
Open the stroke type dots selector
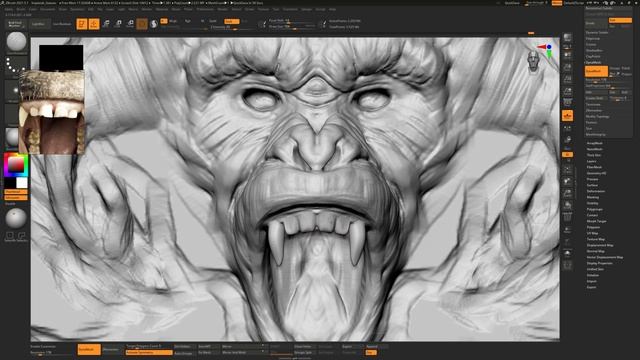pyautogui.click(x=17, y=66)
